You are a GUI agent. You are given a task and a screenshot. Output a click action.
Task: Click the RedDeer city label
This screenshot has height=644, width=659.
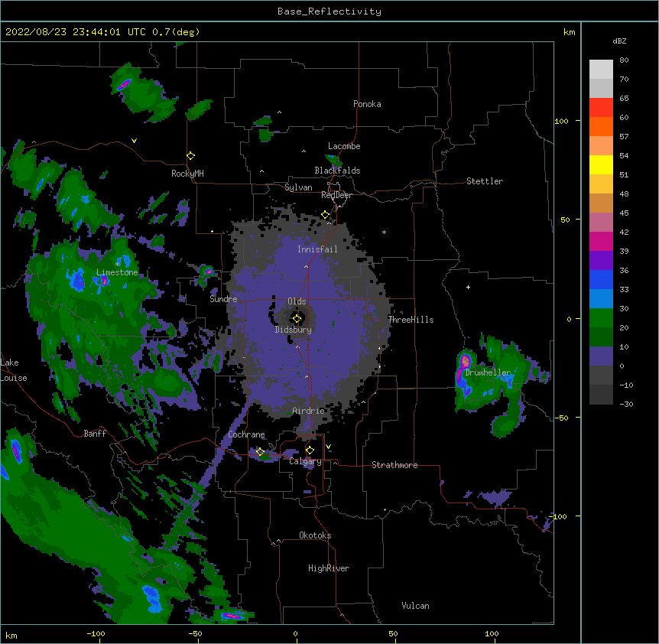336,195
